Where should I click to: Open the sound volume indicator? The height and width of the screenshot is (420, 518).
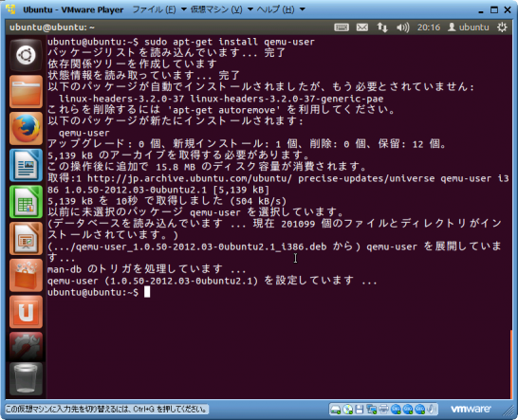coord(402,27)
